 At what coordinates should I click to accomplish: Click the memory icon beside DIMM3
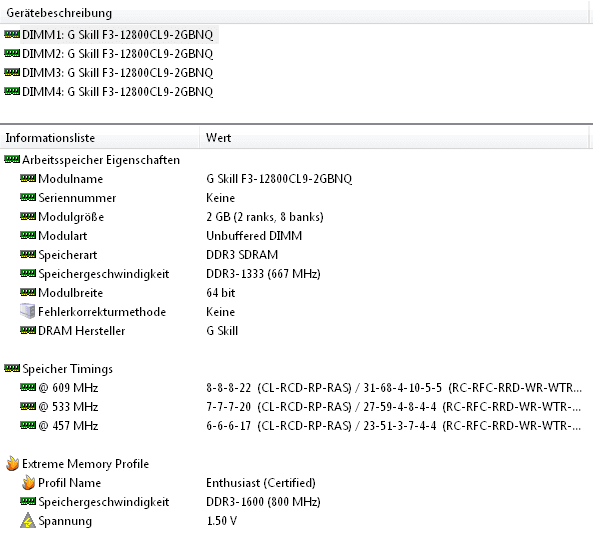coord(12,72)
